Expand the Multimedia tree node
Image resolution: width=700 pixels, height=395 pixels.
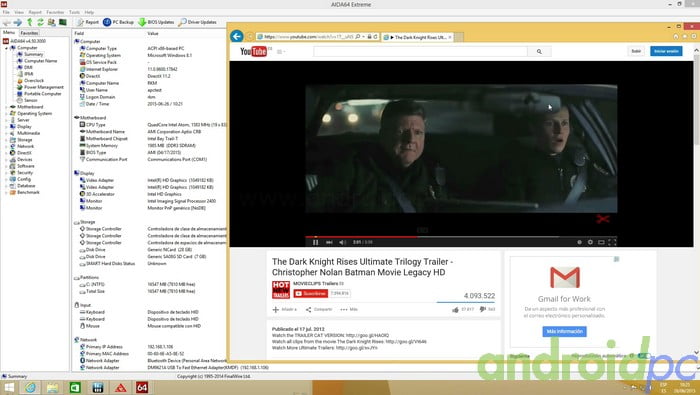(x=6, y=133)
